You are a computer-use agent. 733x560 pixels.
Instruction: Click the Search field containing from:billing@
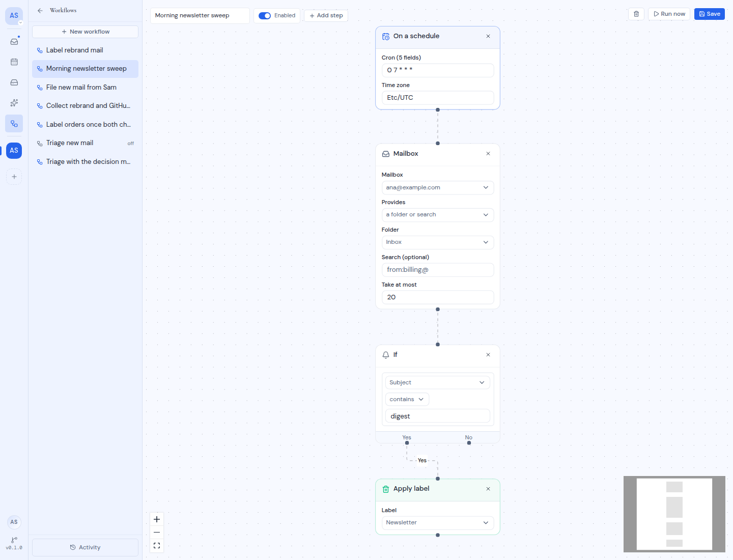coord(438,270)
